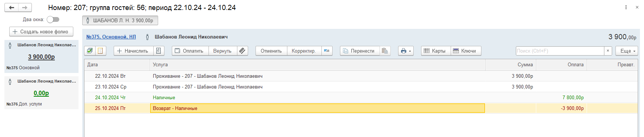The image size is (644, 137).
Task: Focus the Поиск (Ctrl+F) search field
Action: pos(560,51)
